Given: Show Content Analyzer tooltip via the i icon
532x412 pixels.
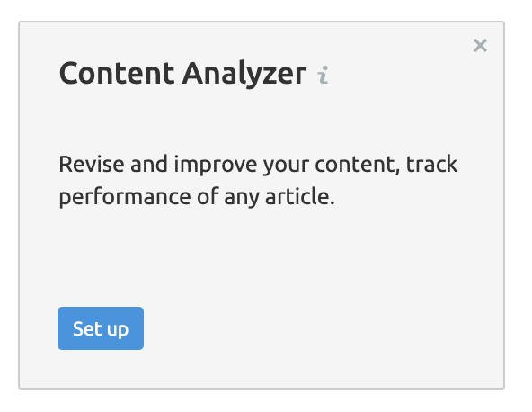Looking at the screenshot, I should [323, 75].
